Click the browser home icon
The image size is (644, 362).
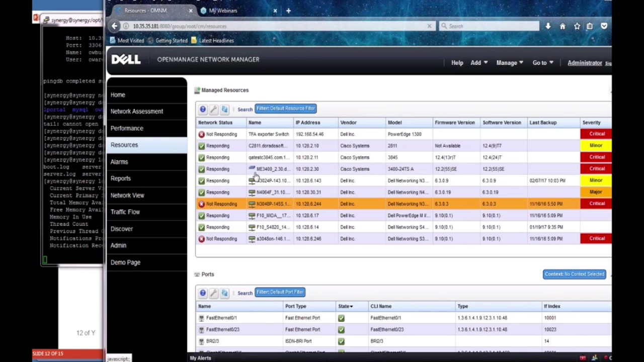562,26
